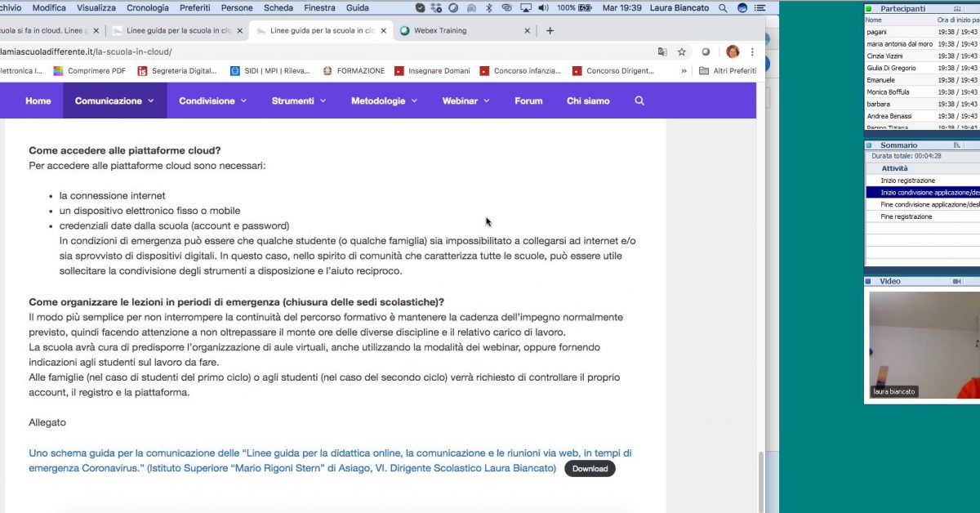Switch to the Webex Training tab
The height and width of the screenshot is (513, 980).
click(465, 31)
